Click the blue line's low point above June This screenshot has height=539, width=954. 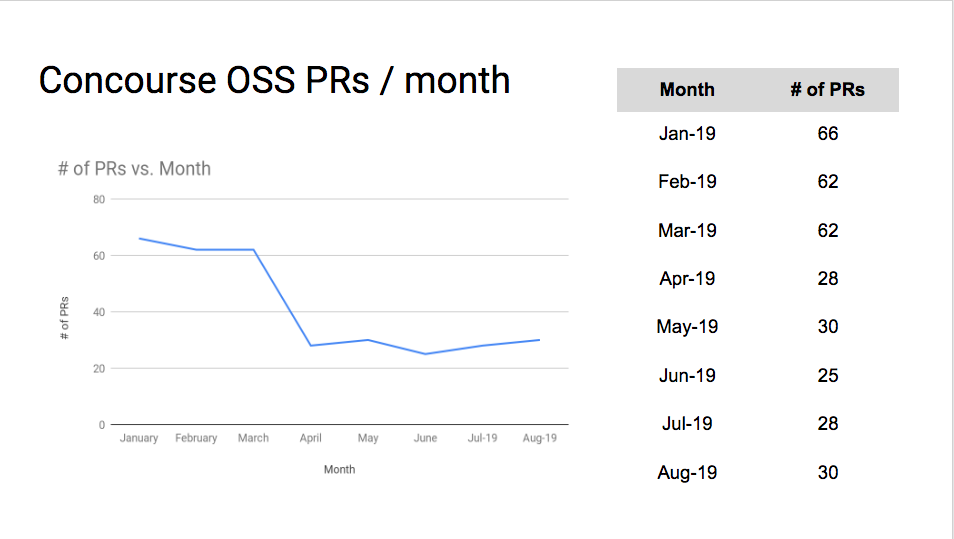pos(425,354)
